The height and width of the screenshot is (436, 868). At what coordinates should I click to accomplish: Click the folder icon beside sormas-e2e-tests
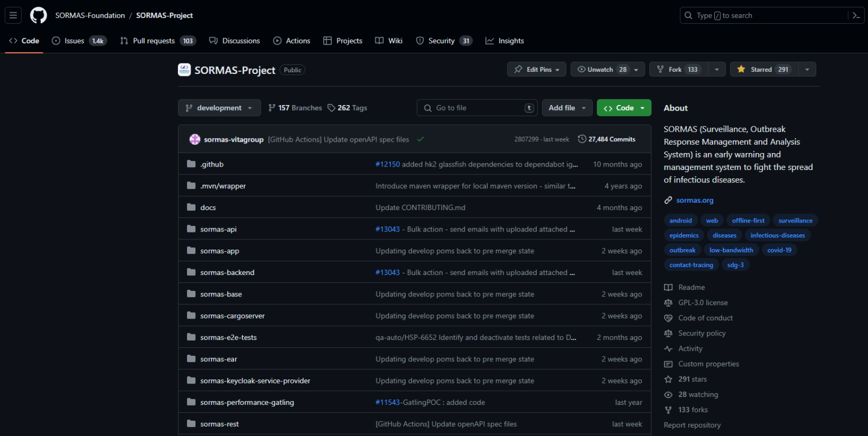coord(191,337)
